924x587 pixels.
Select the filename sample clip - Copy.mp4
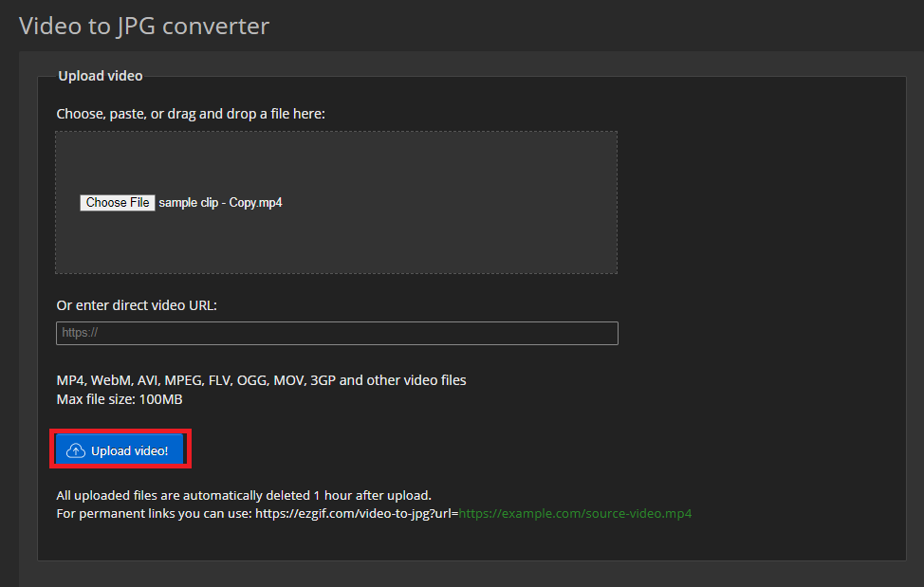tap(220, 202)
